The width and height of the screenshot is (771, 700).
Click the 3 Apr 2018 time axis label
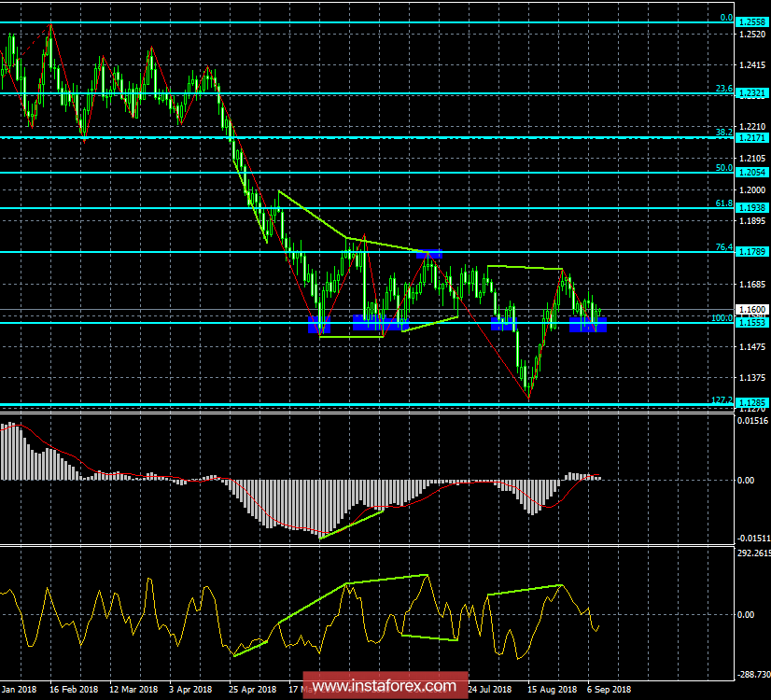coord(190,689)
